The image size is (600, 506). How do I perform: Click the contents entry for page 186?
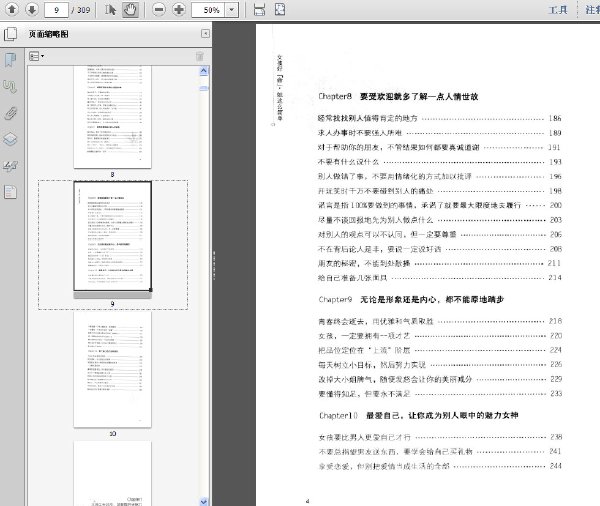coord(440,118)
